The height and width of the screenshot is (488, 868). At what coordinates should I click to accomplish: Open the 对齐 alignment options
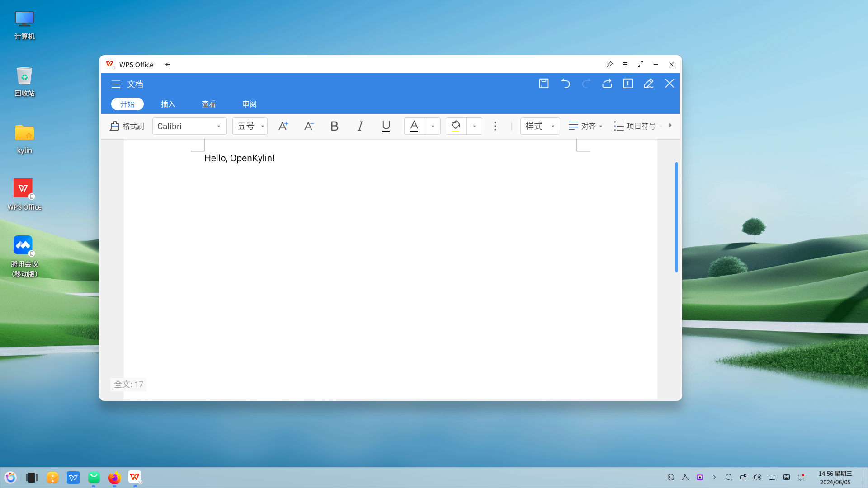585,126
